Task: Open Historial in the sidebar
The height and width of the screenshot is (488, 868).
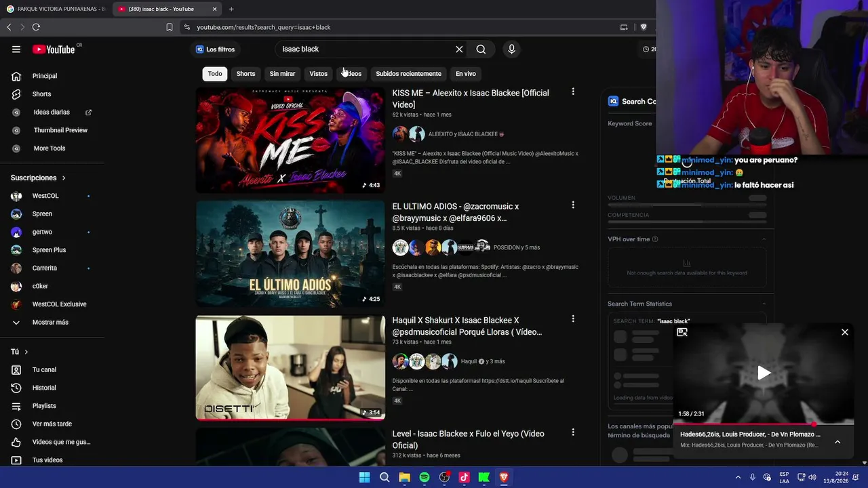Action: tap(44, 388)
